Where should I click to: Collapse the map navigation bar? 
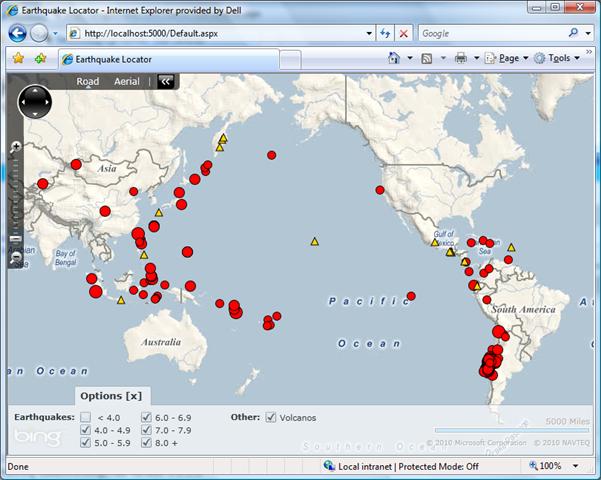[x=166, y=81]
